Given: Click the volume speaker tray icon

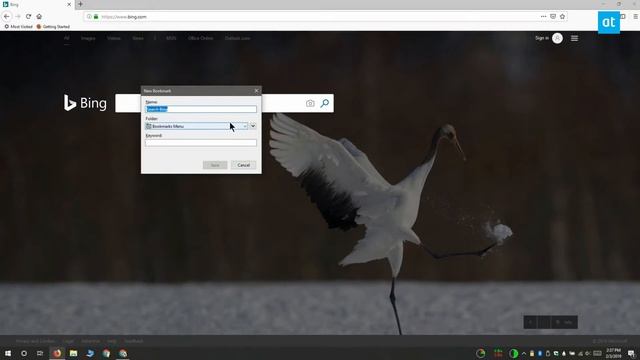Looking at the screenshot, I should point(588,353).
